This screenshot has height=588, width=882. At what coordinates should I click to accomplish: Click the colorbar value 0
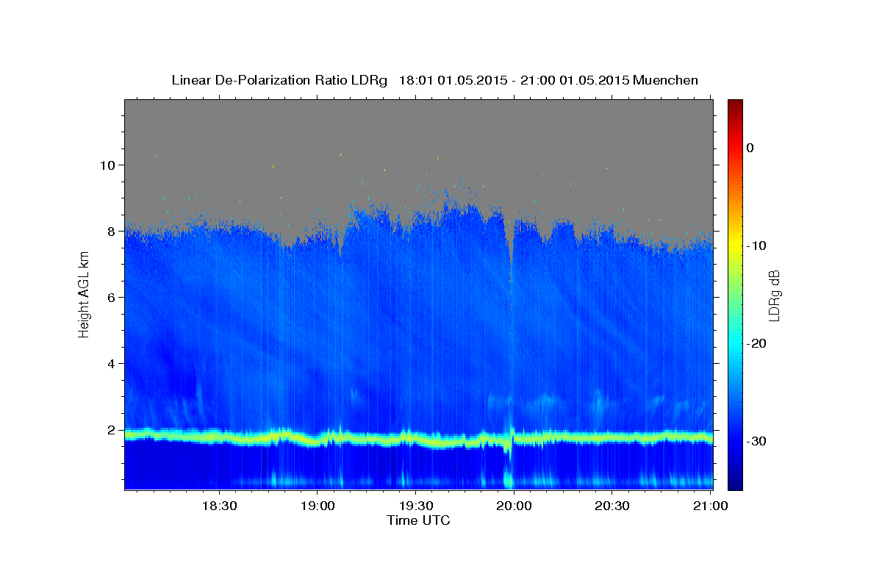[x=750, y=148]
